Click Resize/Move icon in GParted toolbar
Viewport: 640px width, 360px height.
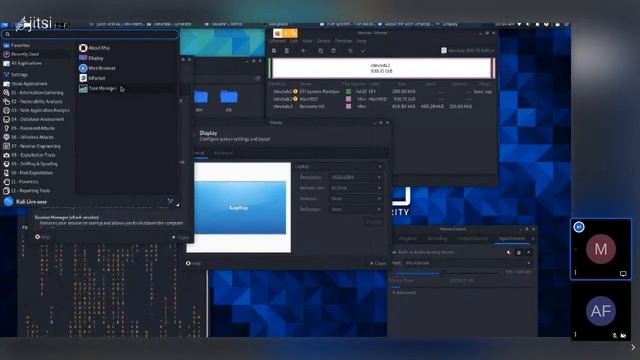click(x=304, y=51)
